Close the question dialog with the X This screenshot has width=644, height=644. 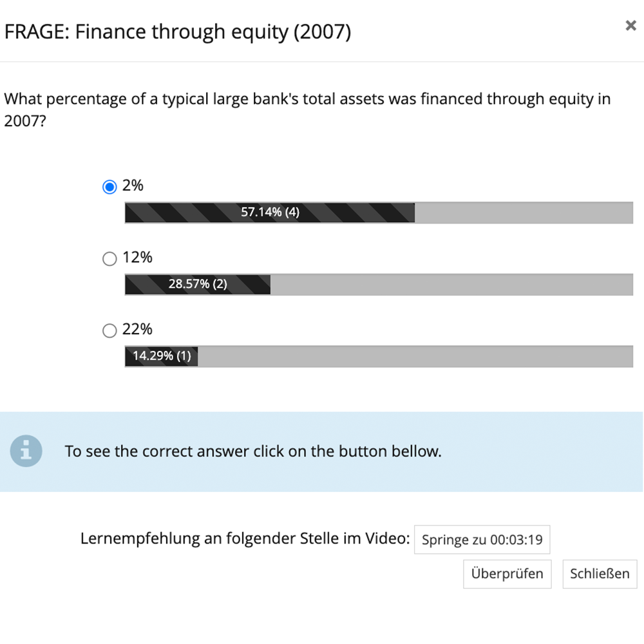630,26
